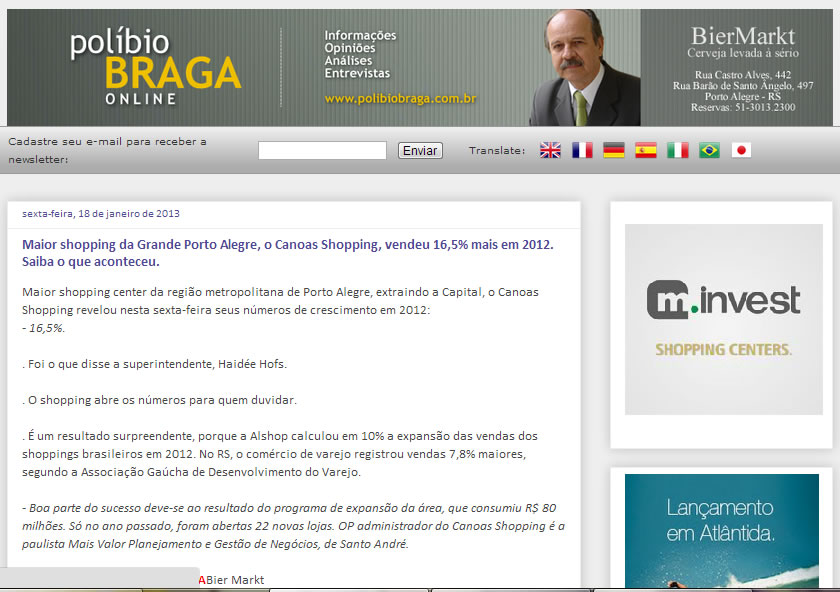The width and height of the screenshot is (840, 592).
Task: Click the "- 16,5%." line in article
Action: click(43, 328)
